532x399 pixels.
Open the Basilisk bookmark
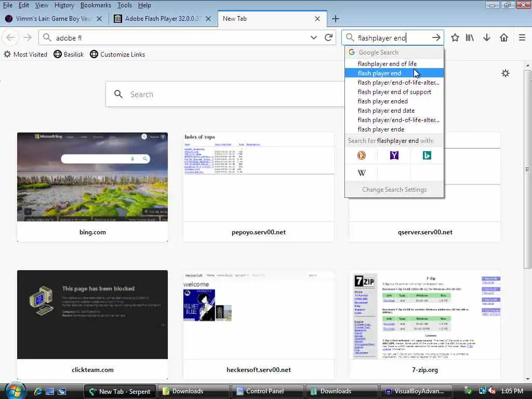click(69, 54)
